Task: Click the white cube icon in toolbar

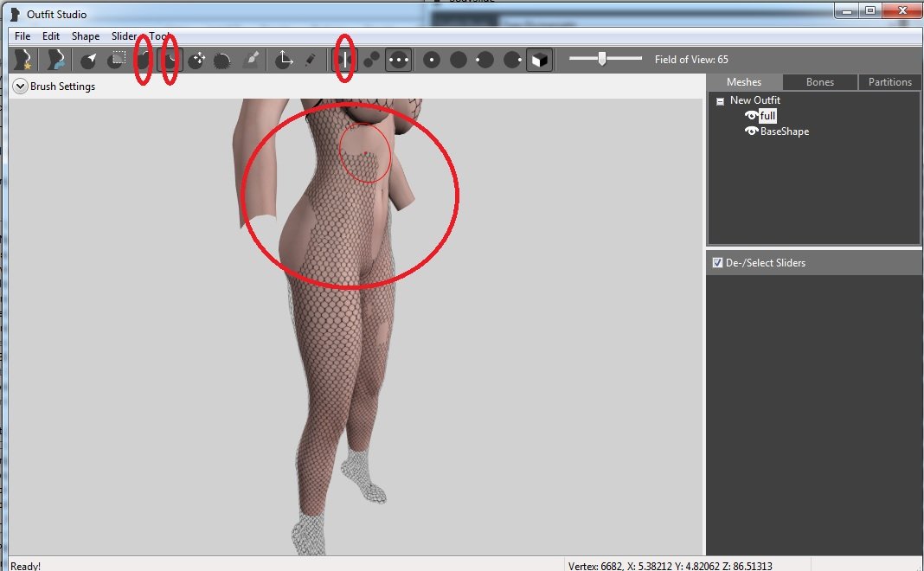Action: click(x=539, y=61)
